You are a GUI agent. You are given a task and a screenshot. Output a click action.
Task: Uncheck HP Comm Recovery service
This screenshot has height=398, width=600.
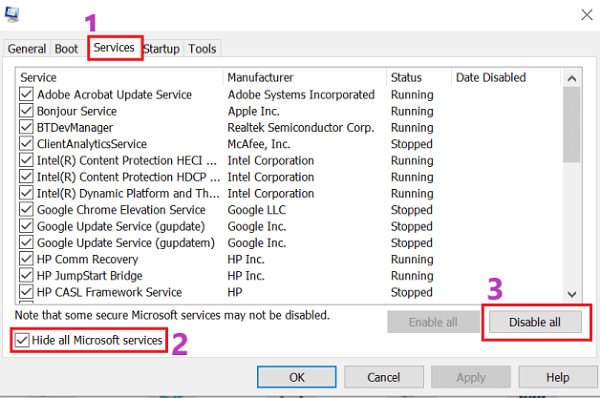click(26, 259)
